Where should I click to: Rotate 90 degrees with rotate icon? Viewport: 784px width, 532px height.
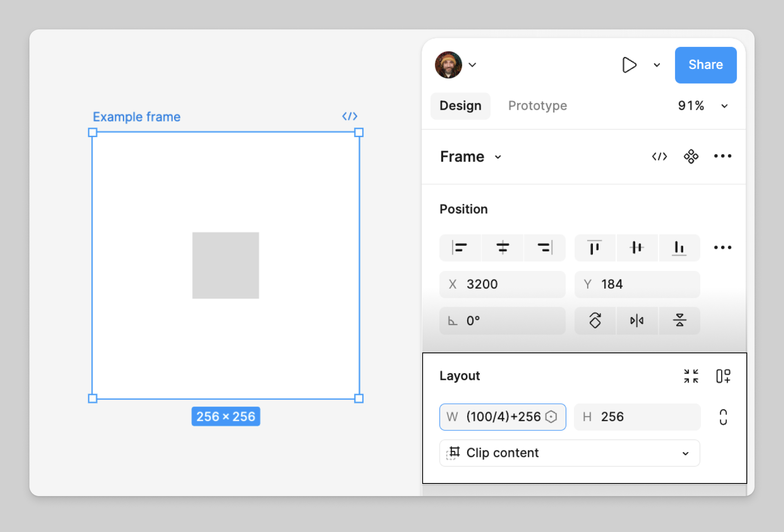pyautogui.click(x=595, y=321)
